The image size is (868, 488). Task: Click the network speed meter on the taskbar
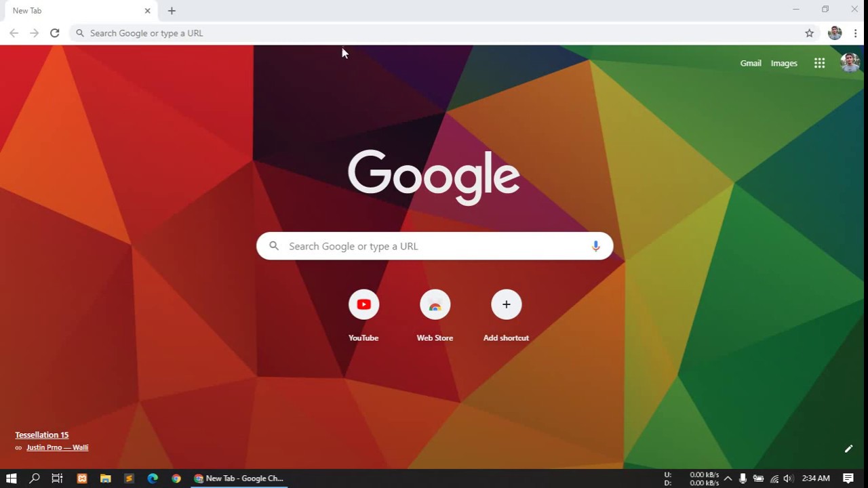point(692,479)
